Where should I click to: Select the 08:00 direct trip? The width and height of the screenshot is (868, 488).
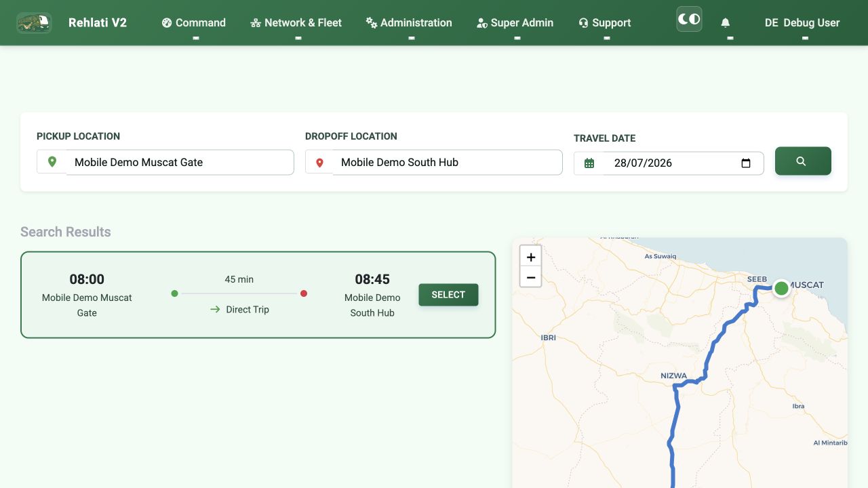[x=448, y=295]
